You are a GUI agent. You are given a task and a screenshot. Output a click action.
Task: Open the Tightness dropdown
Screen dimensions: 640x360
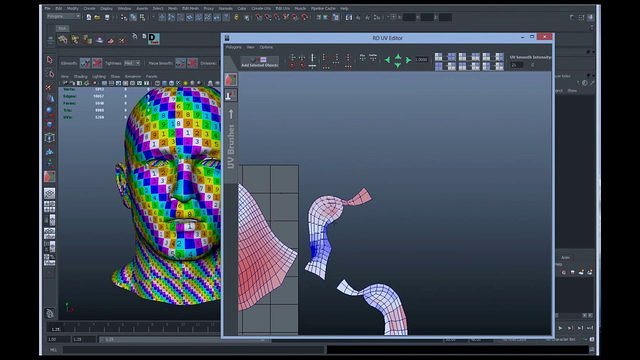(x=132, y=63)
